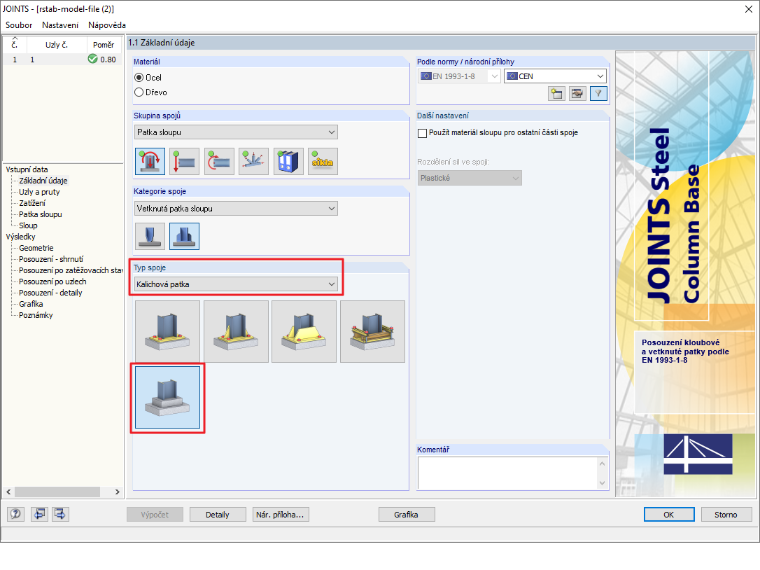760x570 pixels.
Task: Pick the base plate with triangular stiffeners thumbnail
Action: pos(236,331)
